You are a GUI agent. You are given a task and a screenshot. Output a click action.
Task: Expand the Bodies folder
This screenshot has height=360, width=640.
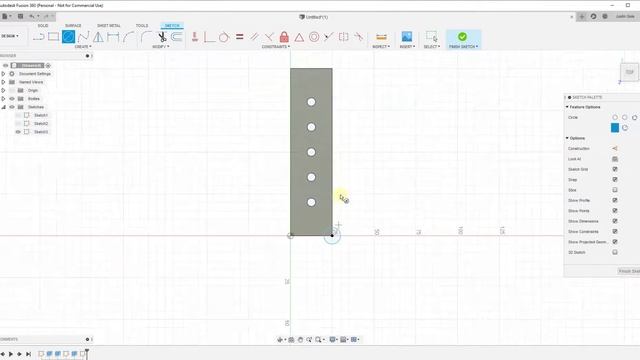coord(4,99)
